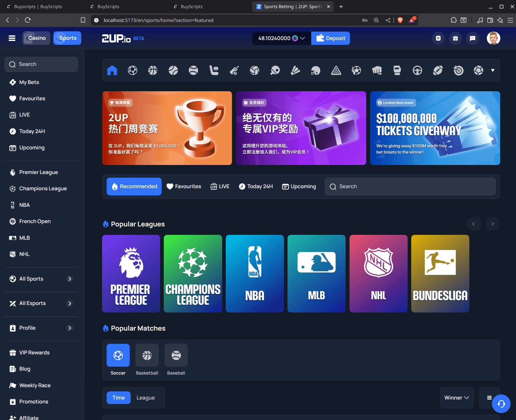Select the basketball icon in sports bar
The width and height of the screenshot is (516, 420).
153,70
